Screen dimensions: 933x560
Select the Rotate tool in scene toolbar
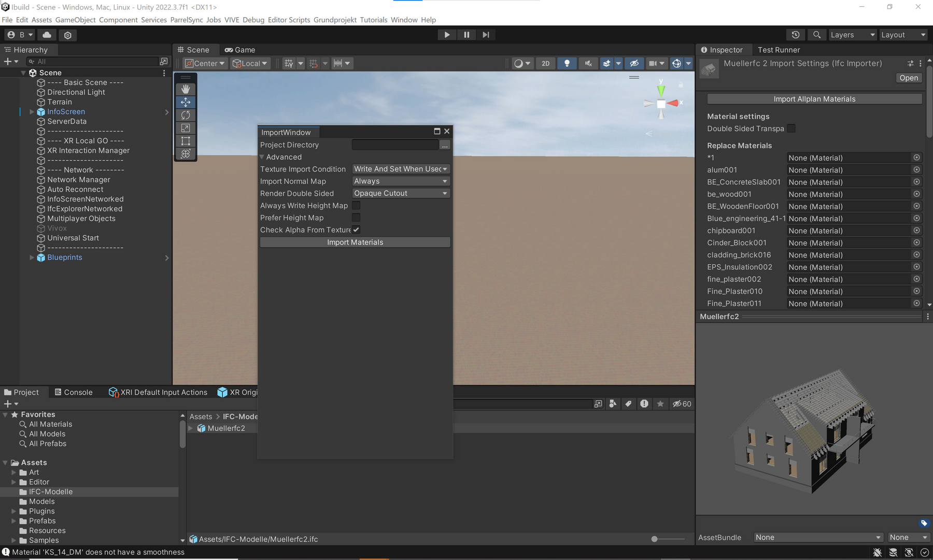[186, 115]
